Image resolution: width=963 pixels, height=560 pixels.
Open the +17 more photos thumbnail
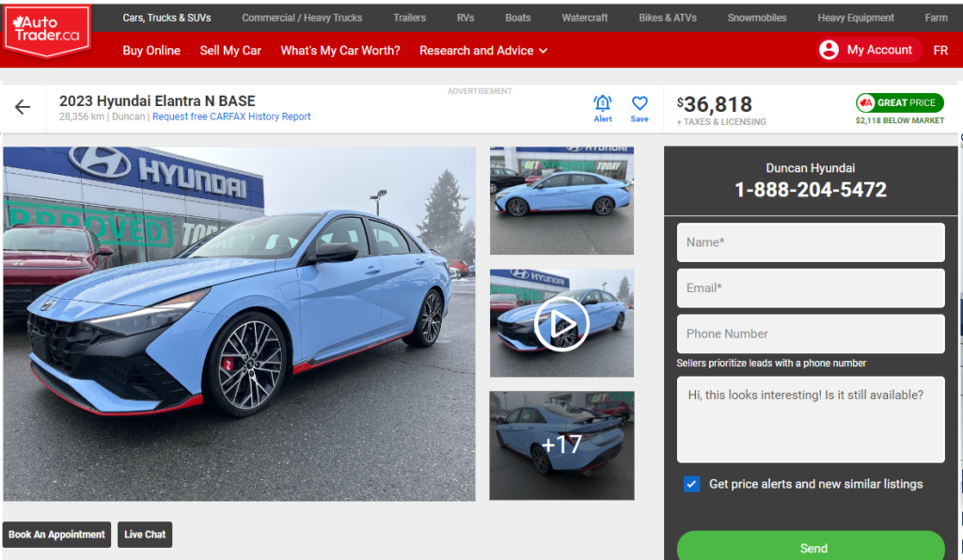[x=561, y=445]
